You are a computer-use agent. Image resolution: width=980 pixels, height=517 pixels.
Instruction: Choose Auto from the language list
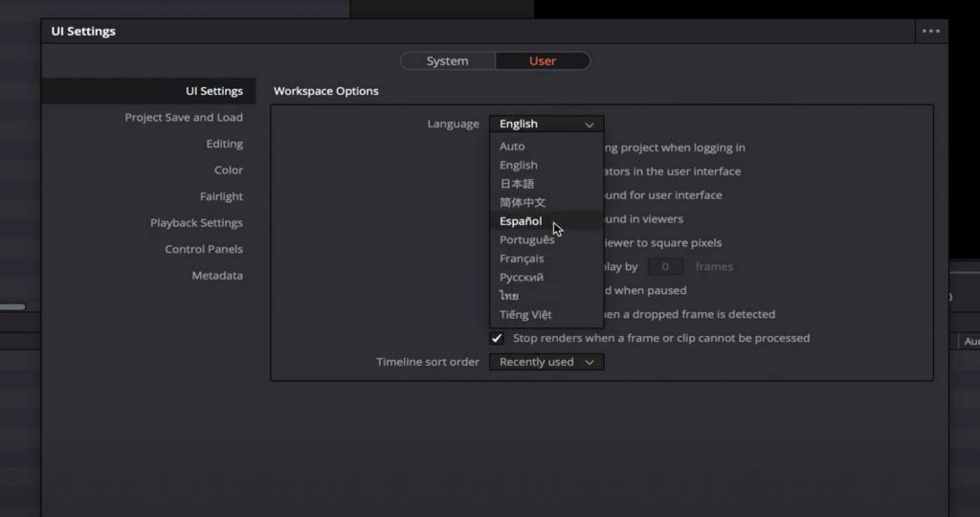(546, 146)
